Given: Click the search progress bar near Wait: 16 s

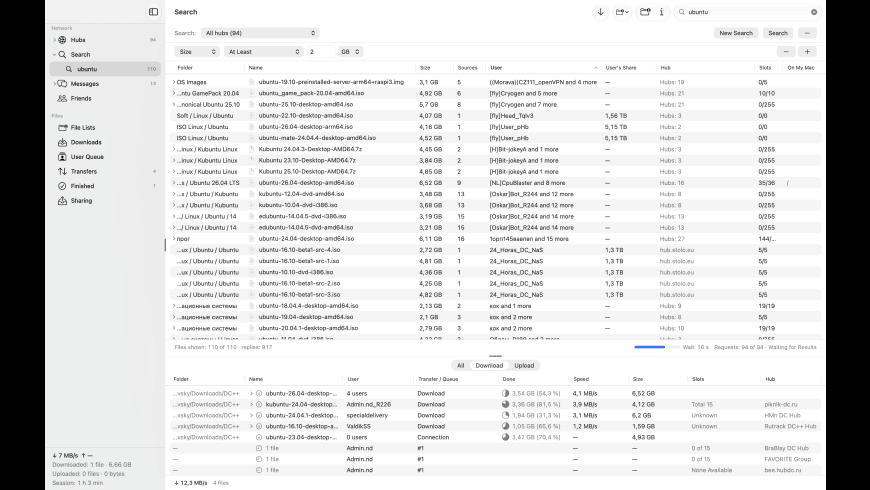Looking at the screenshot, I should point(656,347).
